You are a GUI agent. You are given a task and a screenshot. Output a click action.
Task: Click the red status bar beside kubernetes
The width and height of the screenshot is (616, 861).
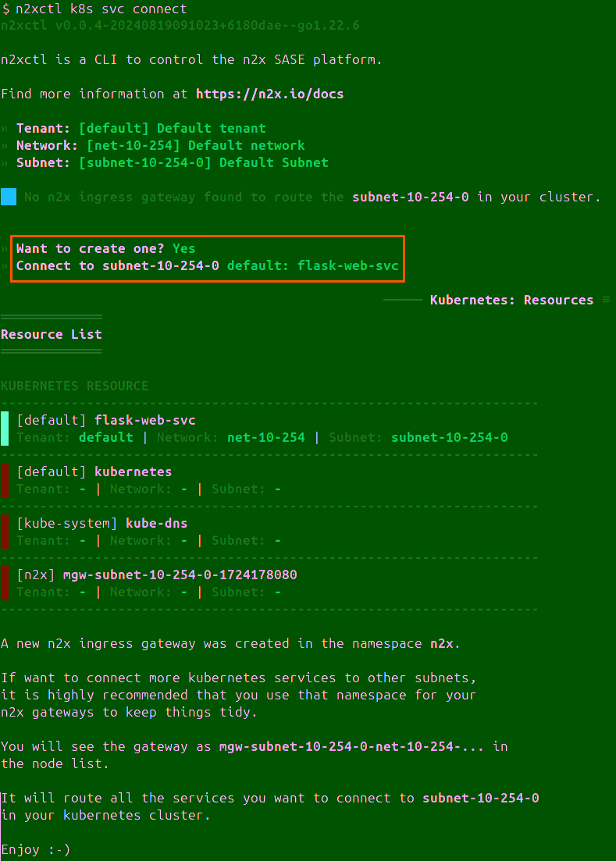(x=5, y=480)
